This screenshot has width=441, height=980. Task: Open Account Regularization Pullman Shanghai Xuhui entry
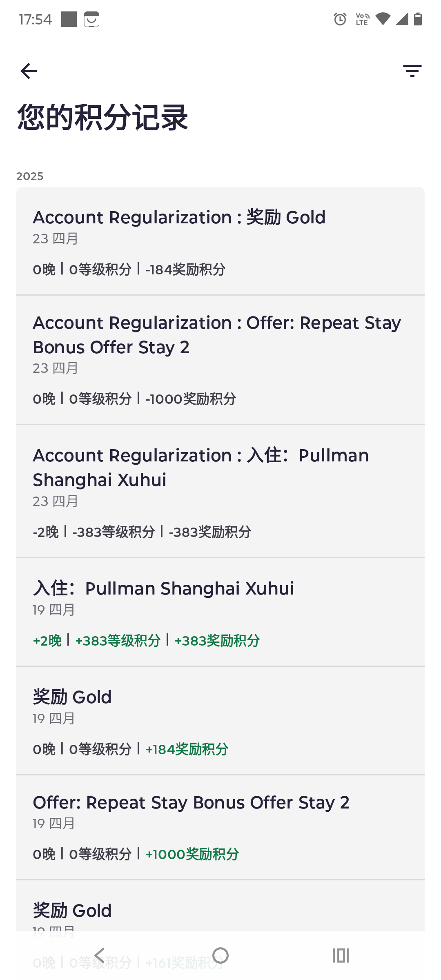click(x=220, y=491)
